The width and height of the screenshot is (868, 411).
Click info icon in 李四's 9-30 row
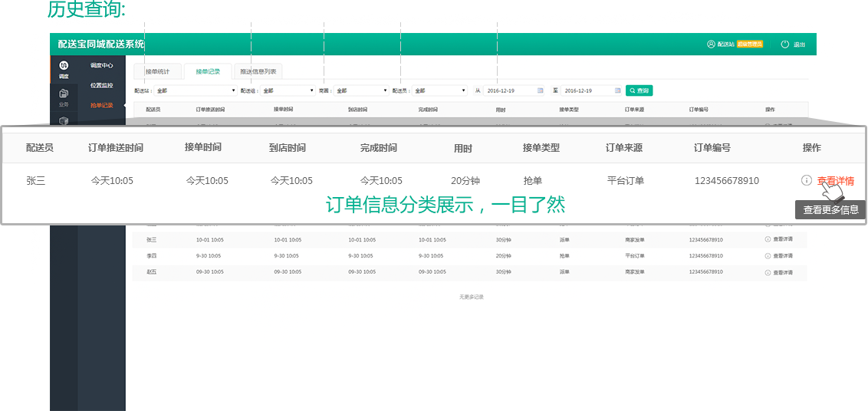coord(768,255)
